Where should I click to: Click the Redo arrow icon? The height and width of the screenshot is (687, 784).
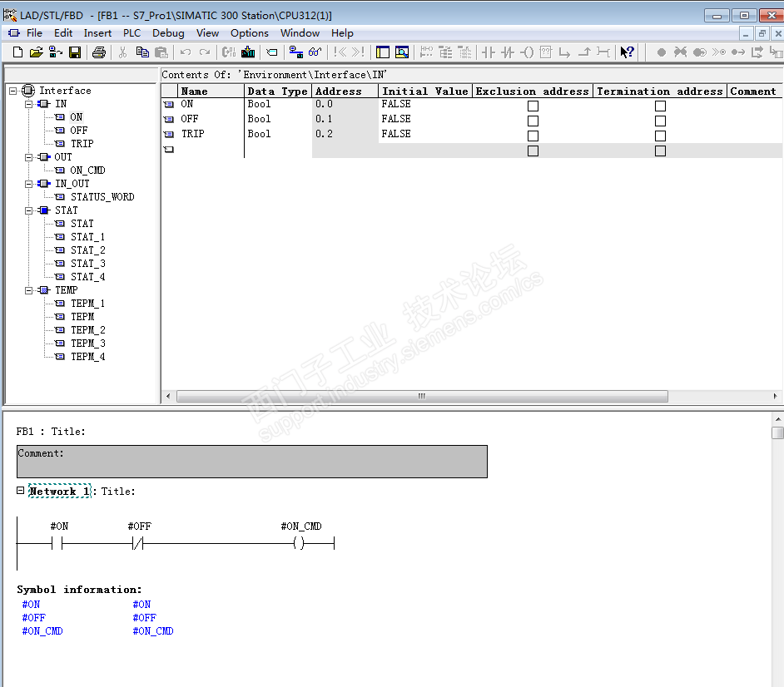point(205,52)
